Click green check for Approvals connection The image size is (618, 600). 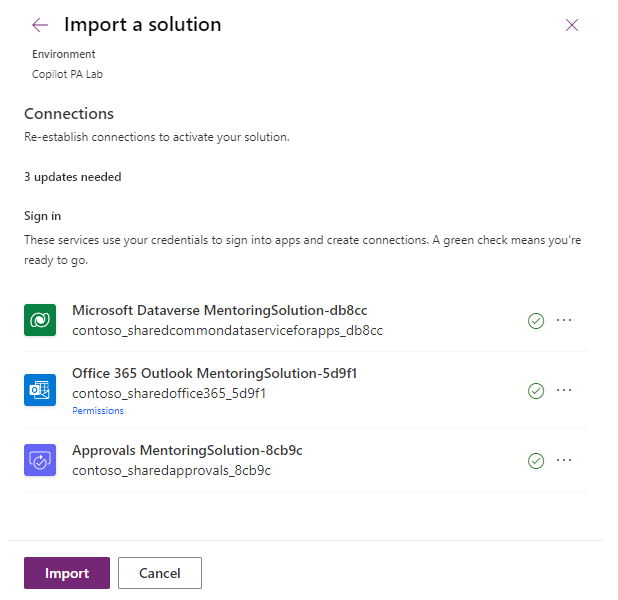click(x=536, y=461)
